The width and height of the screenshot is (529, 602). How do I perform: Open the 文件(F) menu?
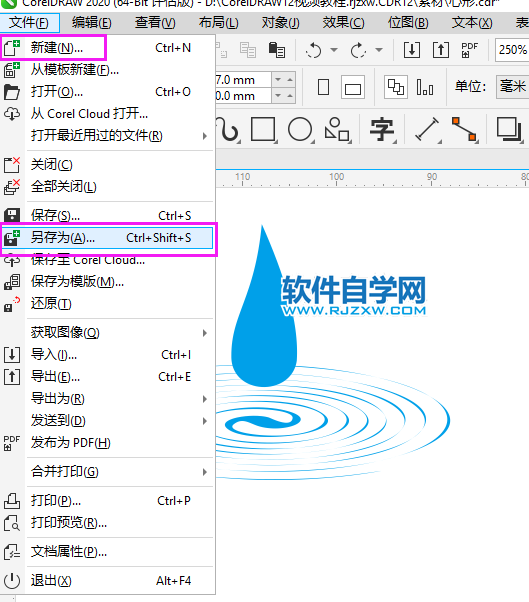coord(30,23)
